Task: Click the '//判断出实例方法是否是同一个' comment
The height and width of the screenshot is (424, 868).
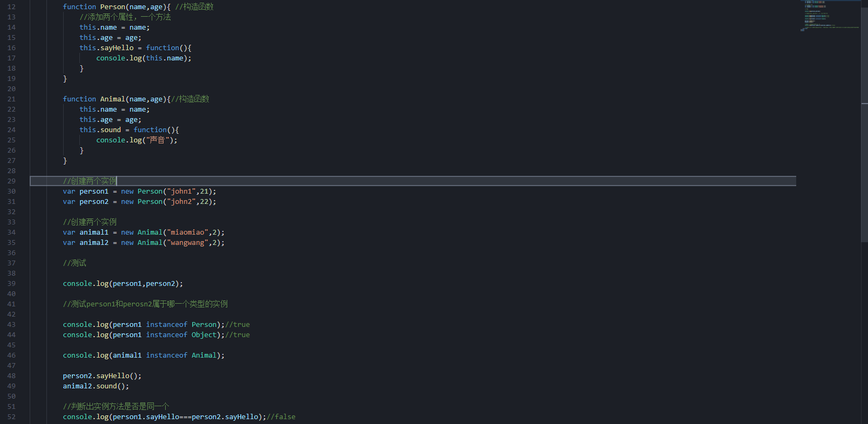Action: (x=116, y=407)
